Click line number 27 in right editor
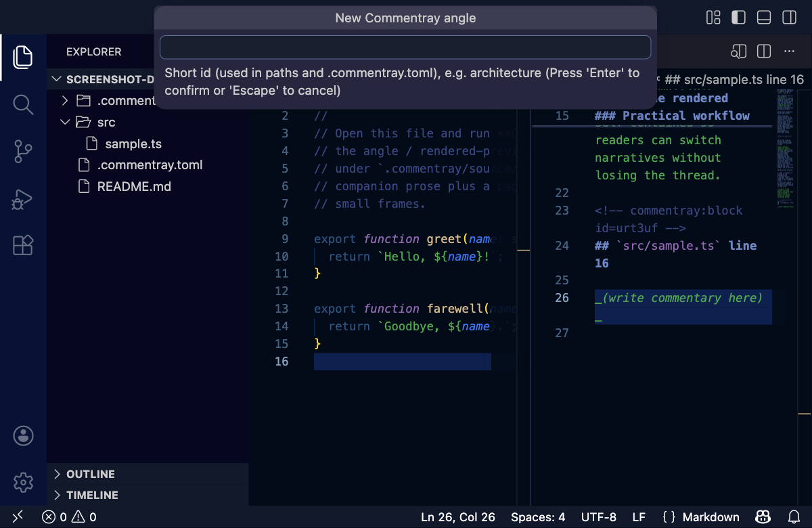Image resolution: width=812 pixels, height=528 pixels. pos(562,333)
